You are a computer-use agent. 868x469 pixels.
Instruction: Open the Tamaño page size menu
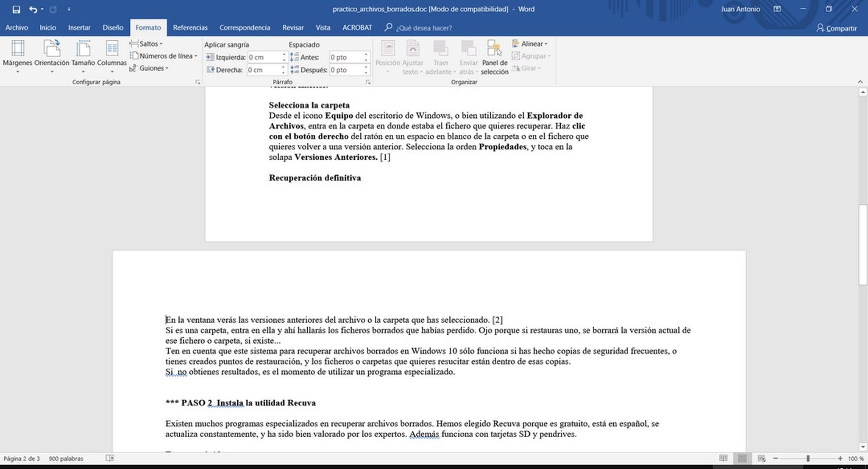83,56
